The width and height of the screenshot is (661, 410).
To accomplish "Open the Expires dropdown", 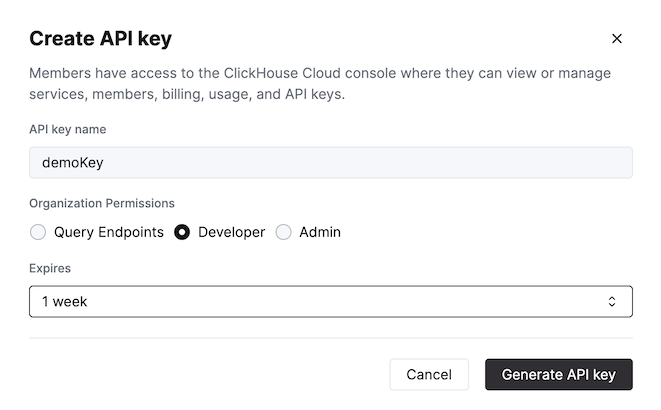I will point(330,301).
